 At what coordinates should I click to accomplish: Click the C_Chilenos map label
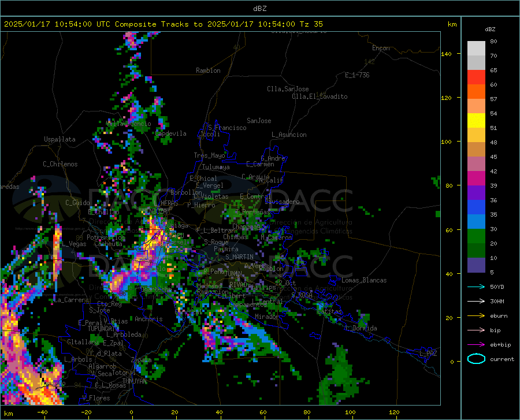point(60,164)
